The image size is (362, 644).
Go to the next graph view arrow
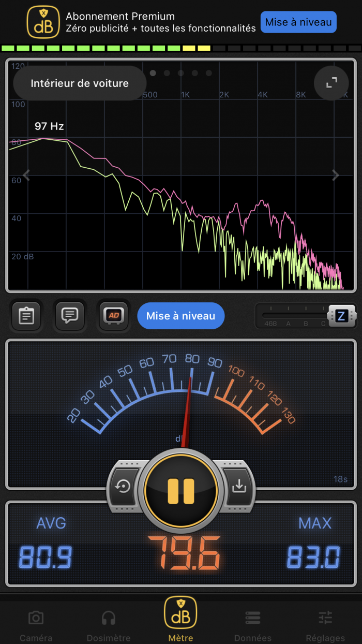(335, 175)
